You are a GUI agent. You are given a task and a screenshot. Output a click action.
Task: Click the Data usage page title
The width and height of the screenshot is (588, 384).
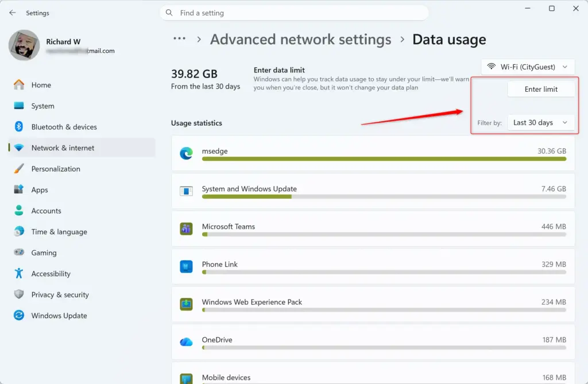449,40
